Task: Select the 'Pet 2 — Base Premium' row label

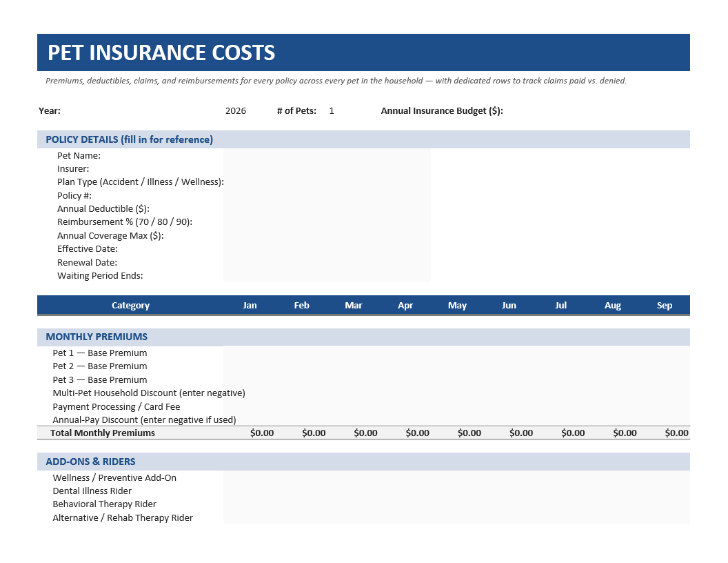Action: [x=100, y=366]
